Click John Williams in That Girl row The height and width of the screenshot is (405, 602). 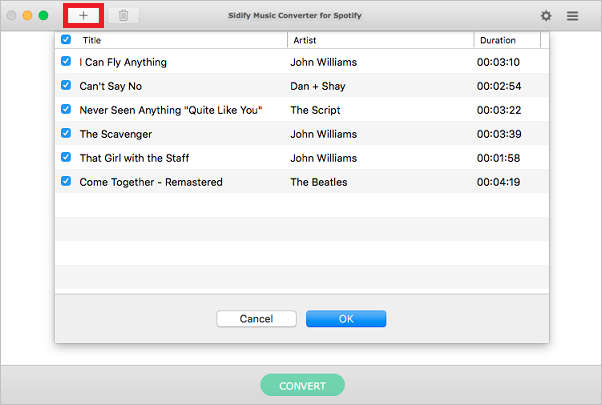click(324, 158)
